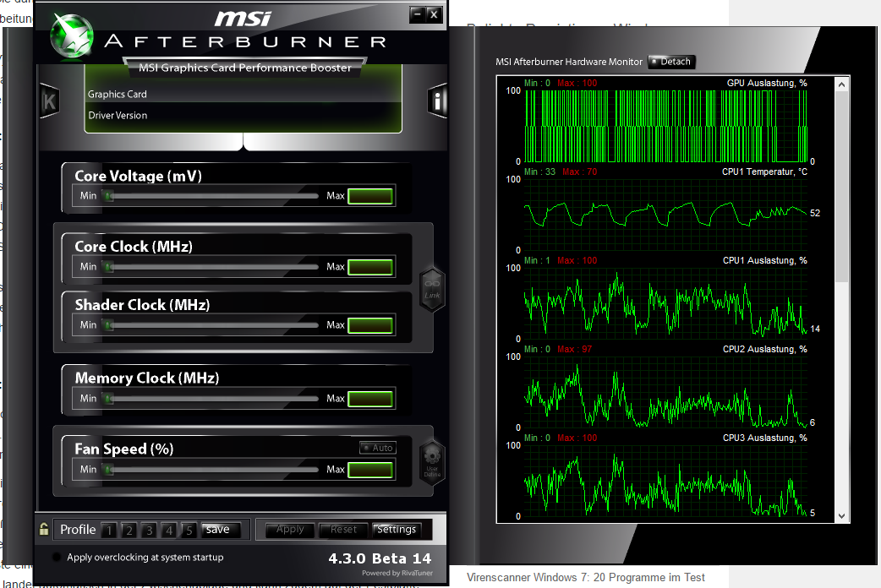Click the Driver Version info row

244,115
